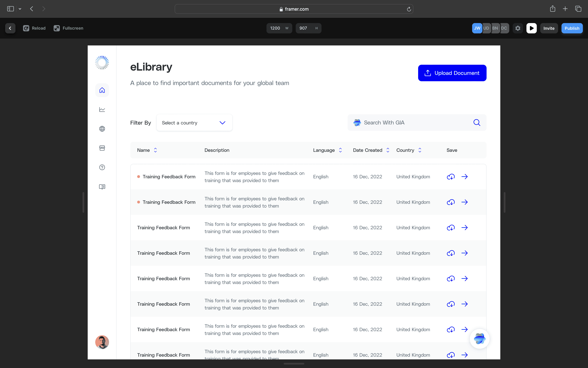The width and height of the screenshot is (588, 368).
Task: Sort table by Name column
Action: click(155, 150)
